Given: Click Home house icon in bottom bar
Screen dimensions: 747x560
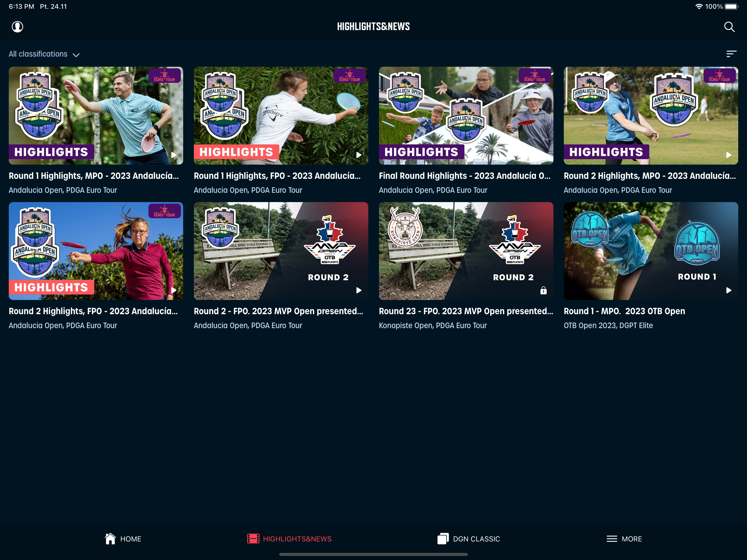Looking at the screenshot, I should (110, 538).
